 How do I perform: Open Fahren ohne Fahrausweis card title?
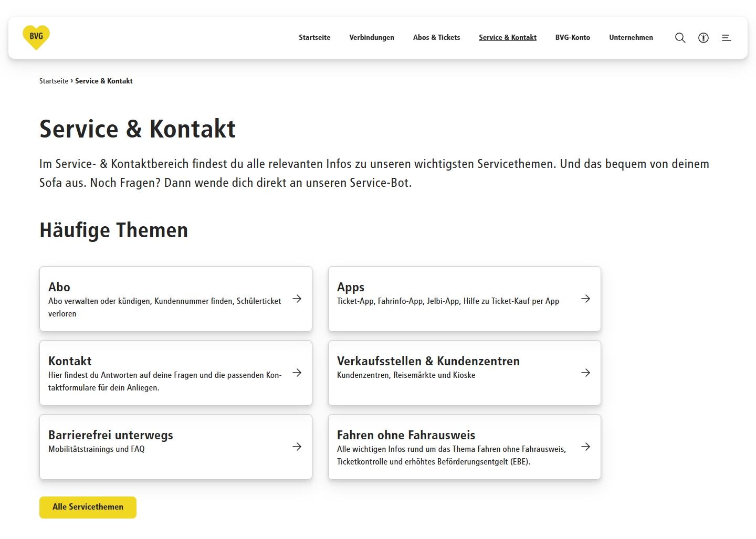[406, 435]
